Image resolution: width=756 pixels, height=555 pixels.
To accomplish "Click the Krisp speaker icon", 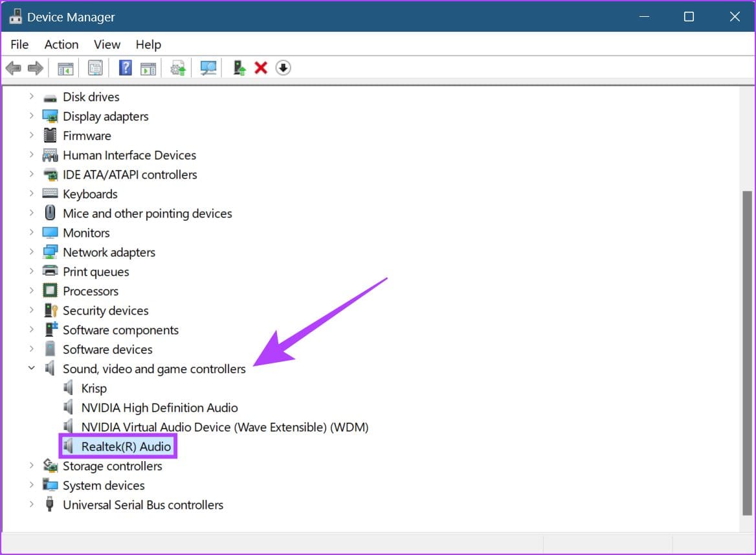I will coord(69,387).
